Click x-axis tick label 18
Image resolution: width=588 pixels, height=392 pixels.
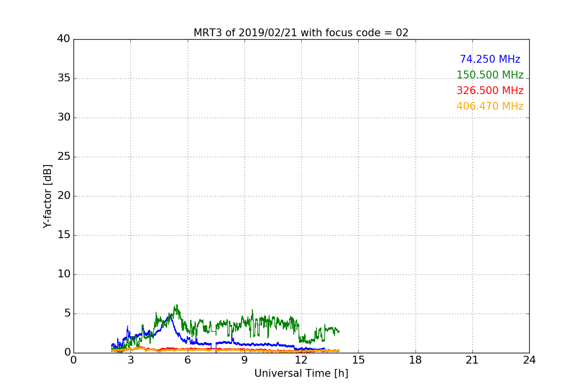coord(416,360)
